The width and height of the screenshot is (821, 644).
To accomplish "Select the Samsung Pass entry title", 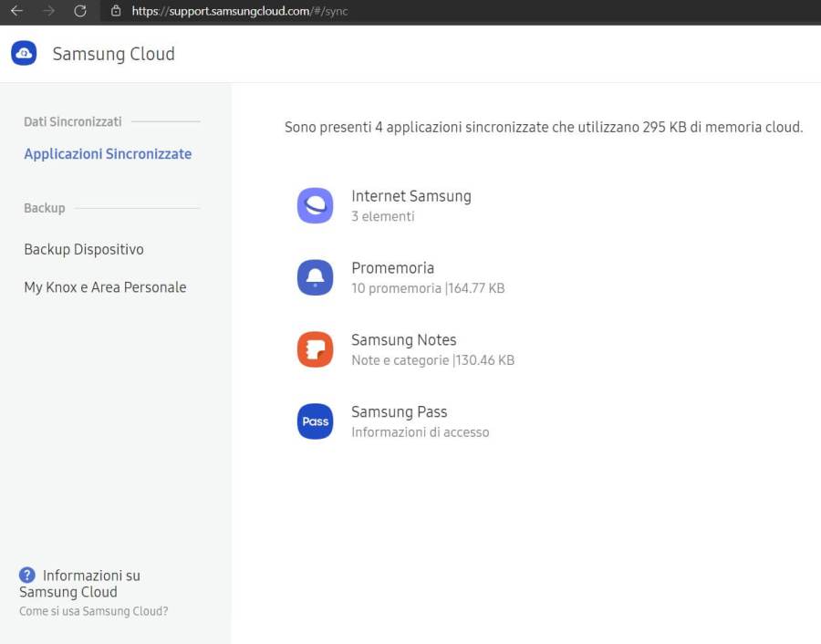I will click(x=399, y=412).
